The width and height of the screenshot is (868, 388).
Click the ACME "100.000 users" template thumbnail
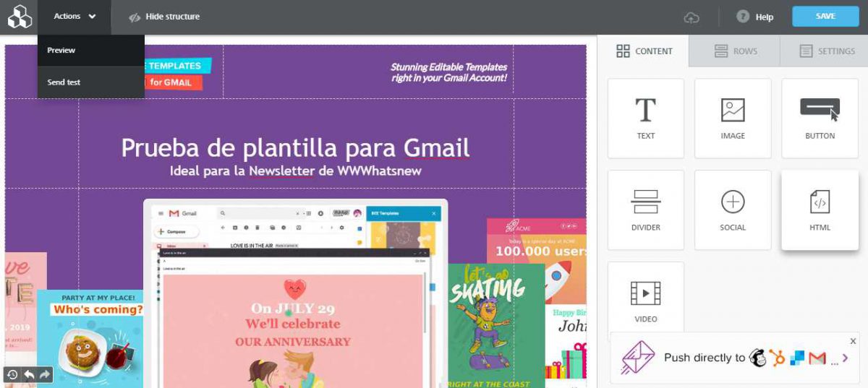(x=536, y=260)
